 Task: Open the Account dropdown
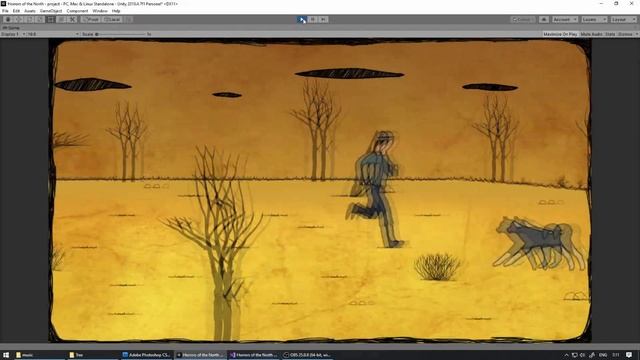click(565, 20)
